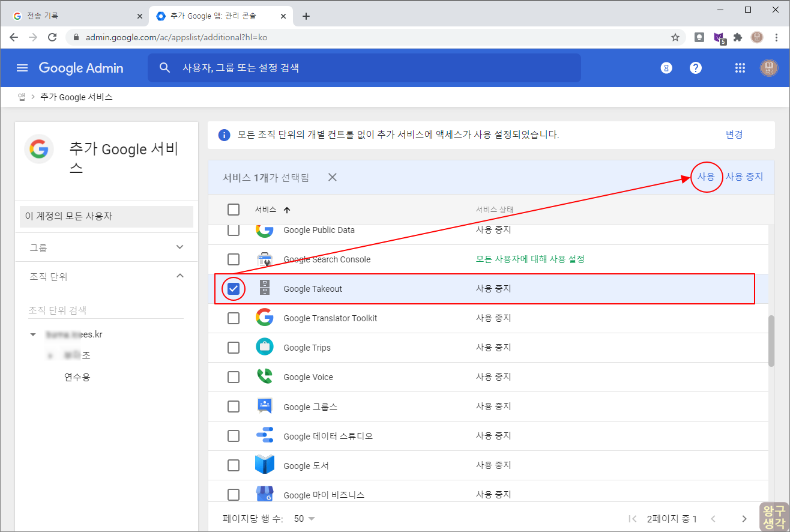Clear selection with the X icon
This screenshot has height=532, width=790.
coord(333,177)
